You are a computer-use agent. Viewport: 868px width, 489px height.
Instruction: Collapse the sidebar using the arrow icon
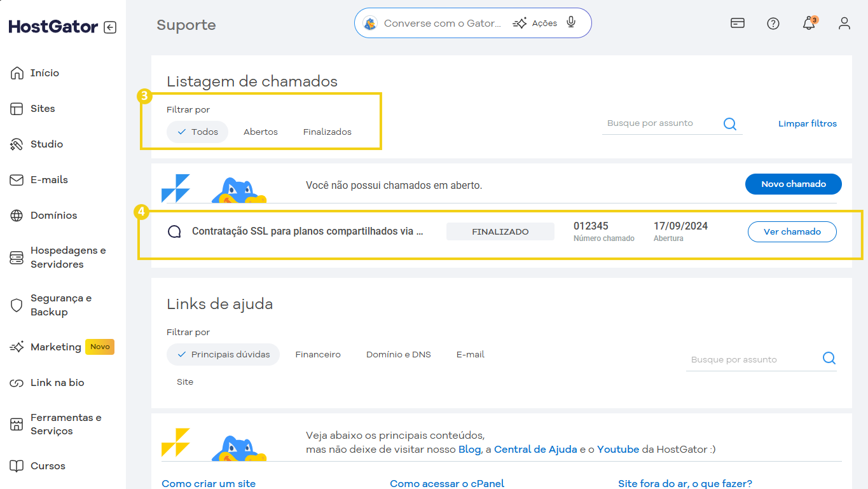coord(110,27)
